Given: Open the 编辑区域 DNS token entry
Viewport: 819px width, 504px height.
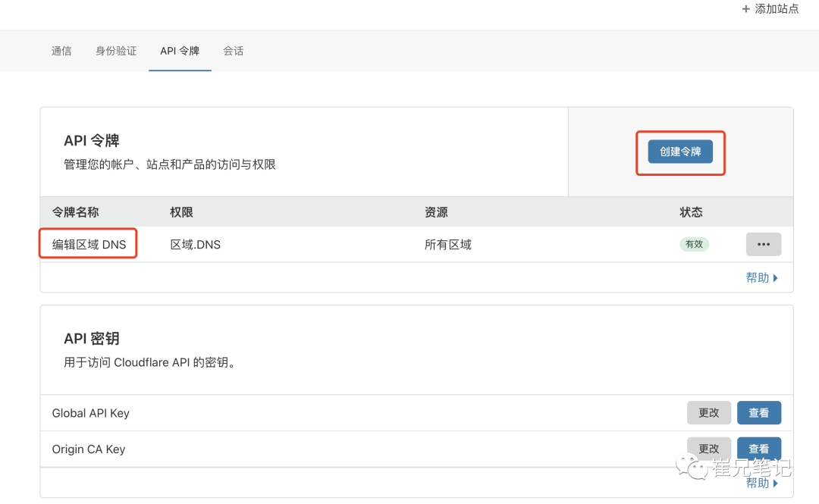Looking at the screenshot, I should tap(89, 244).
